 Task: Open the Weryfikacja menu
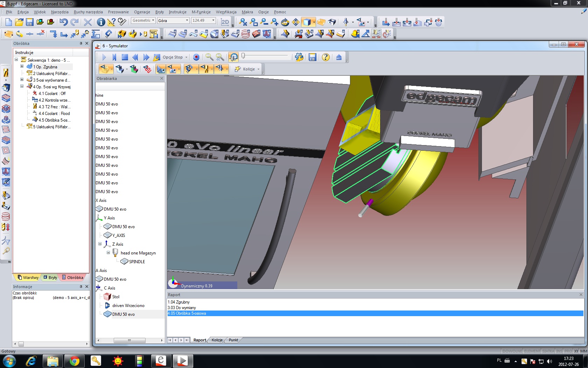tap(226, 12)
